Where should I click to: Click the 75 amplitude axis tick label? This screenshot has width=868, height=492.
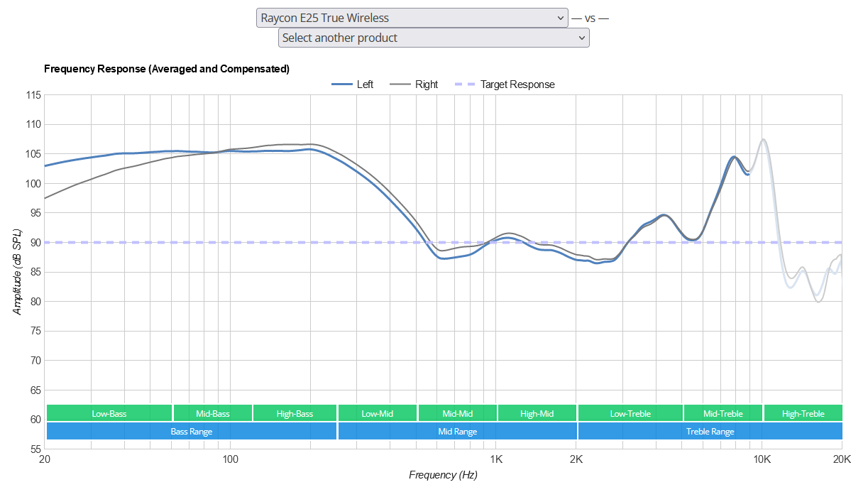[35, 331]
